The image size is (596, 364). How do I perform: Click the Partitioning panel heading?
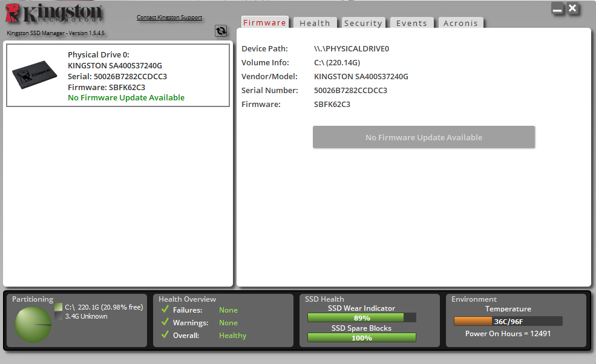pos(33,299)
